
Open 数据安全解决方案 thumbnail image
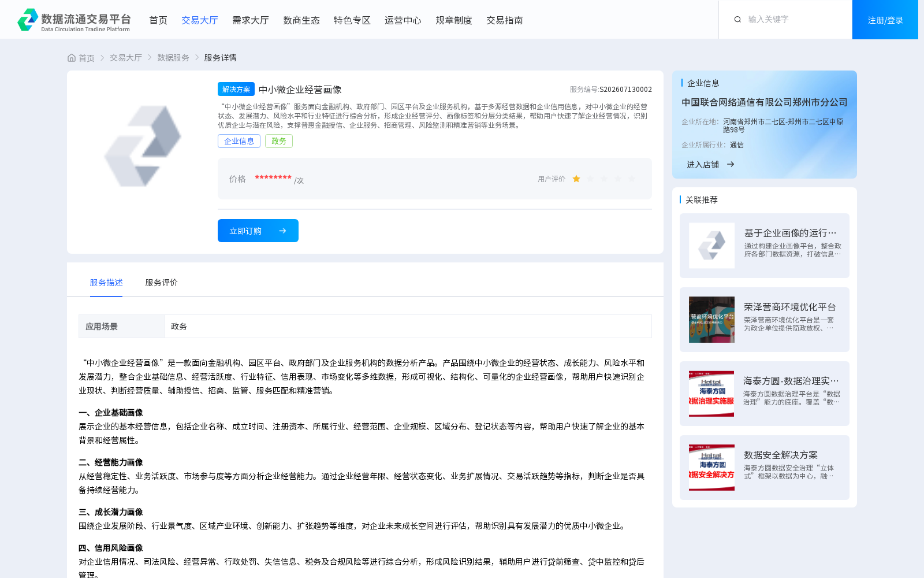(711, 468)
